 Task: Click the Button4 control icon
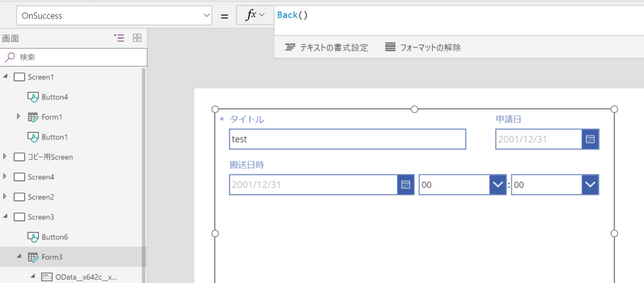click(33, 97)
